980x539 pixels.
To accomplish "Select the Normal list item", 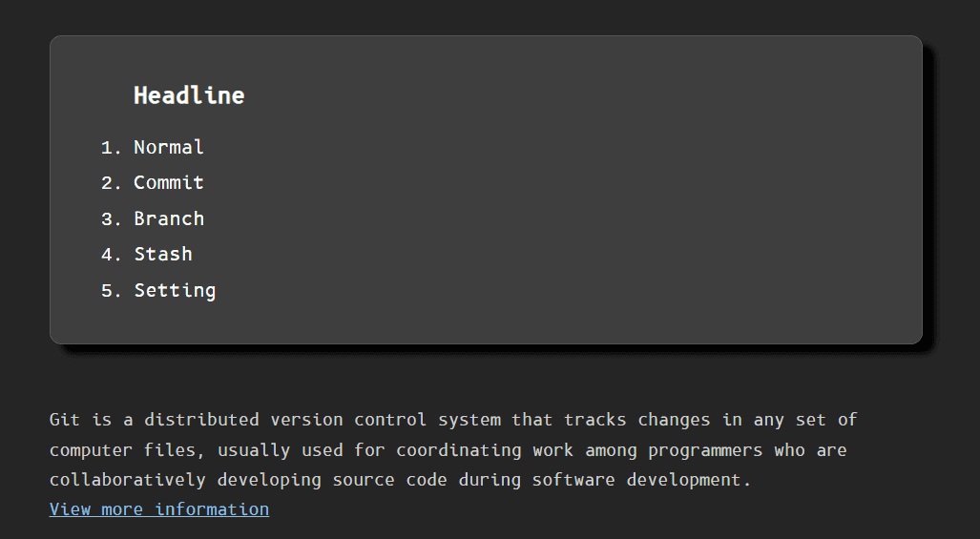I will pyautogui.click(x=169, y=147).
